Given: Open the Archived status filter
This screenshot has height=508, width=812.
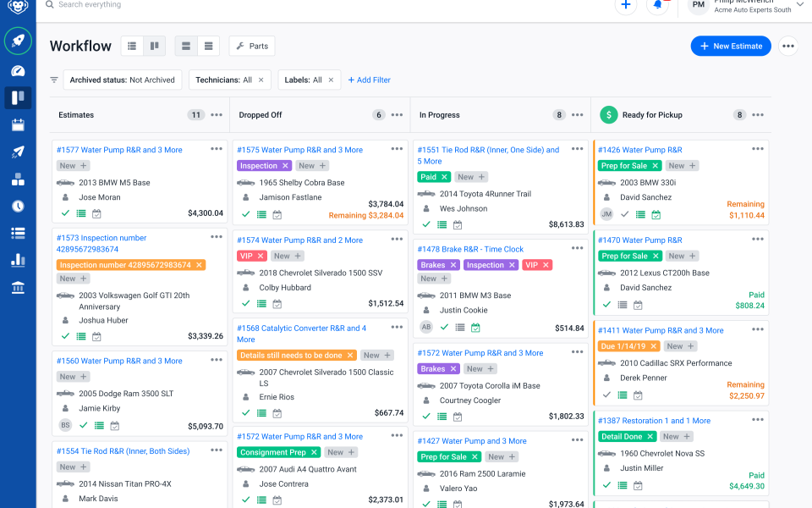Looking at the screenshot, I should tap(122, 80).
